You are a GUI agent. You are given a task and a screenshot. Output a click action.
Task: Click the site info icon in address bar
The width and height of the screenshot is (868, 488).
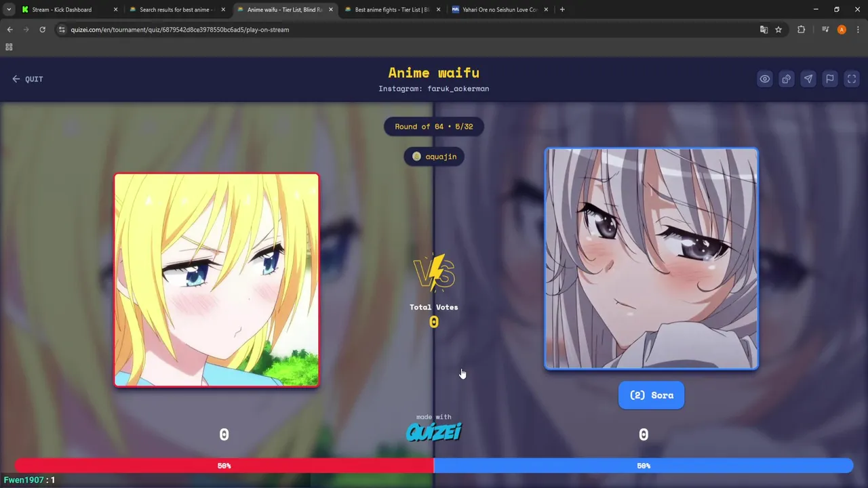[62, 30]
